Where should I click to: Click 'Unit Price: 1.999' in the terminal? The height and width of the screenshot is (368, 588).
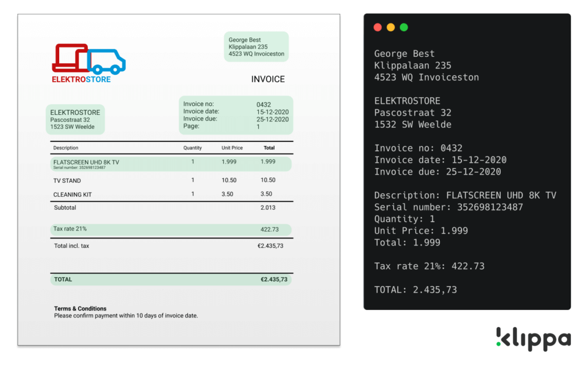tap(421, 231)
